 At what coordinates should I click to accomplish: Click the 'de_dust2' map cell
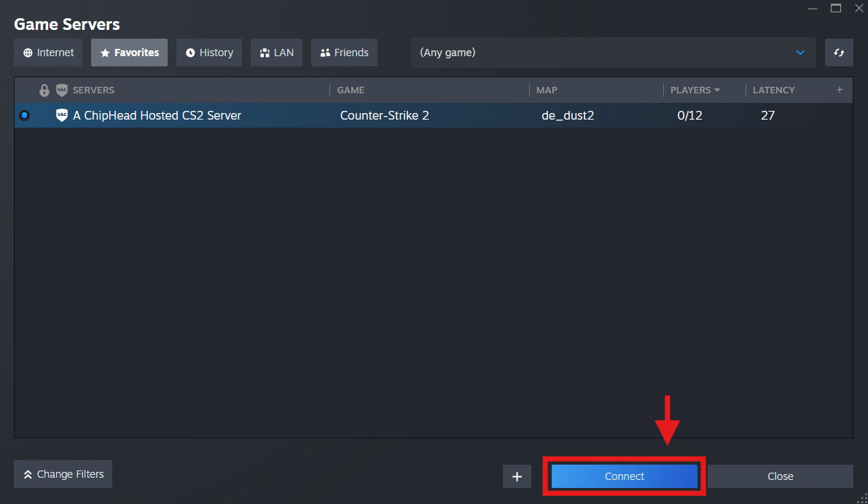[x=568, y=115]
